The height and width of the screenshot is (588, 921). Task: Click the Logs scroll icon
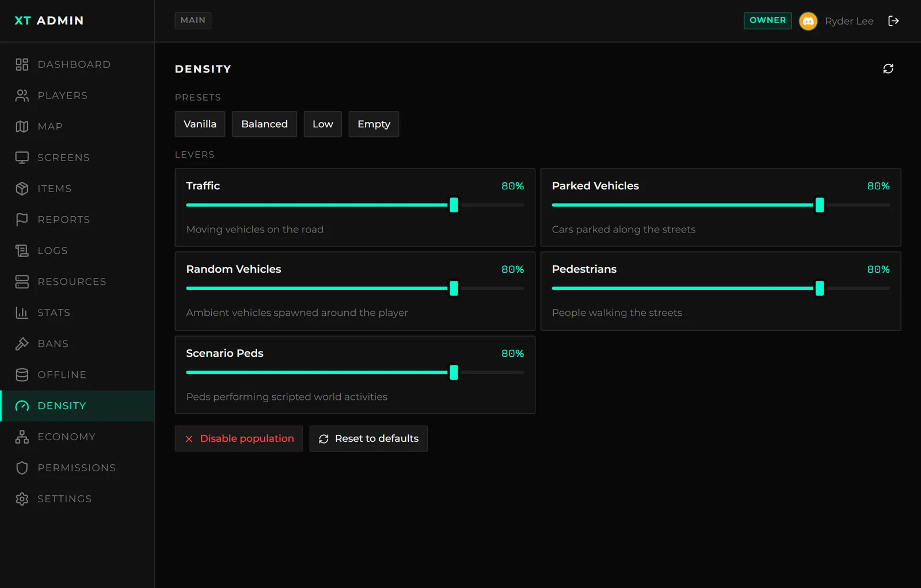22,251
